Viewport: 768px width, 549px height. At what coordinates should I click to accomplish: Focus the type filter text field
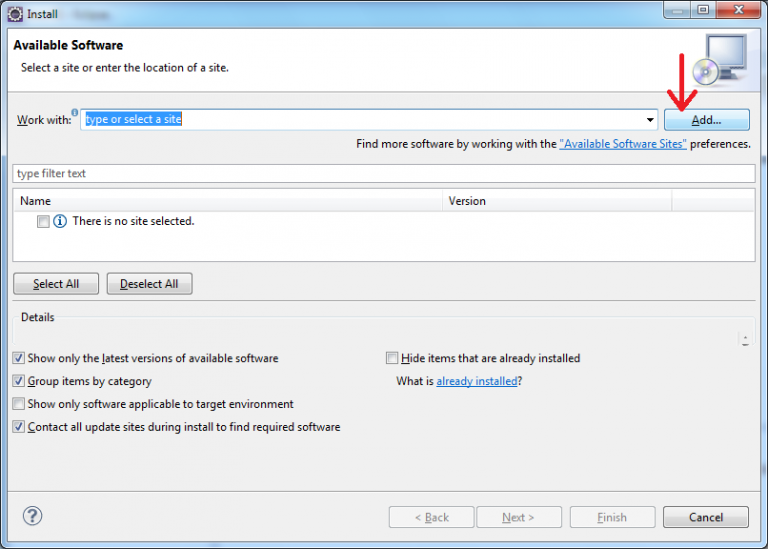point(383,174)
